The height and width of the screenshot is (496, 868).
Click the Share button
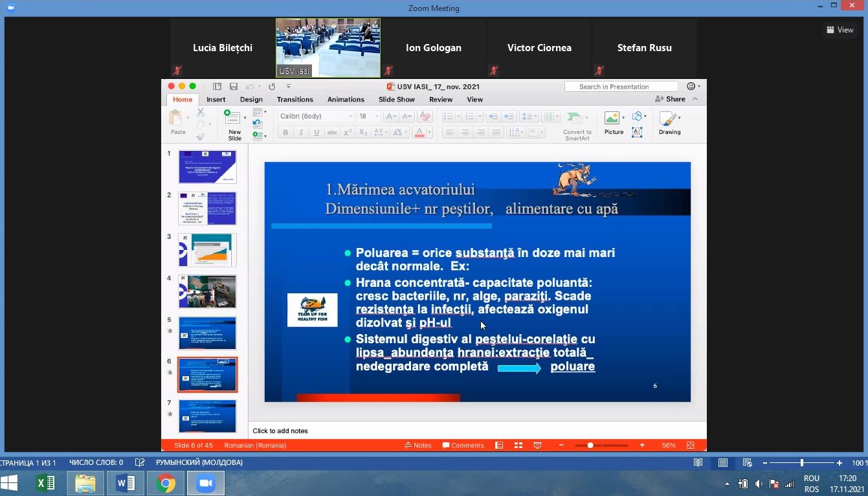(x=671, y=99)
